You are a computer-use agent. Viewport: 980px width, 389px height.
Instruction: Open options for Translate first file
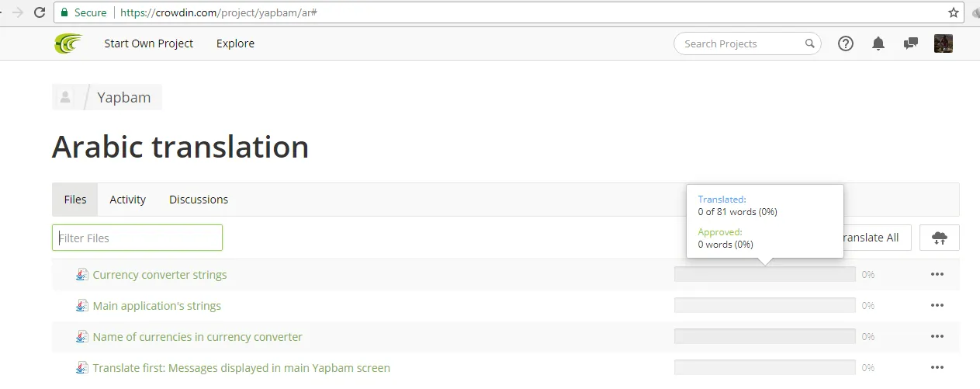tap(937, 367)
